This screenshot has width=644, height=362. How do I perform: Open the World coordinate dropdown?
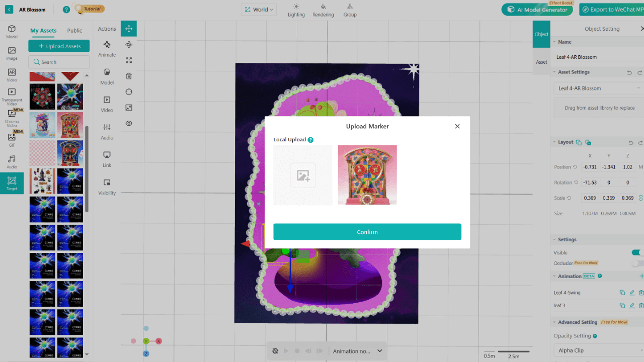click(x=258, y=9)
